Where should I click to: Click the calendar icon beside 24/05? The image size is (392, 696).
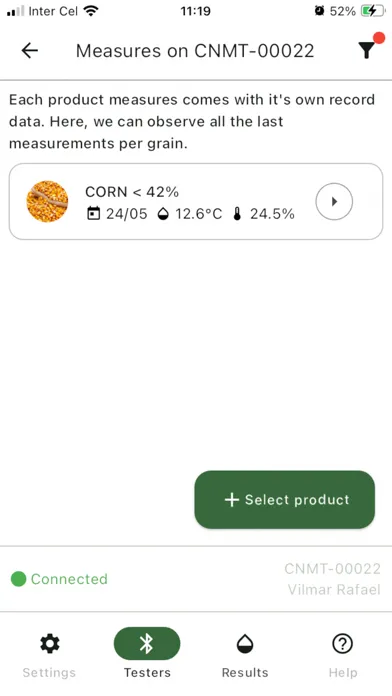93,214
